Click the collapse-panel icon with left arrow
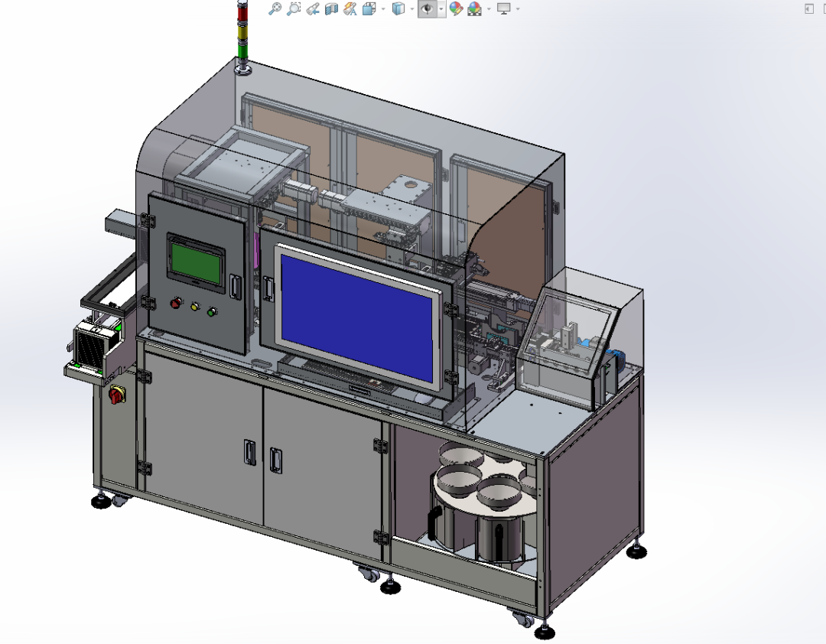This screenshot has width=826, height=644. coord(809,8)
